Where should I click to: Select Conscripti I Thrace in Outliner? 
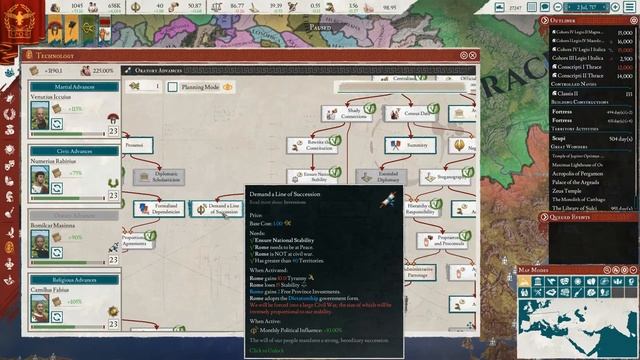pyautogui.click(x=592, y=67)
